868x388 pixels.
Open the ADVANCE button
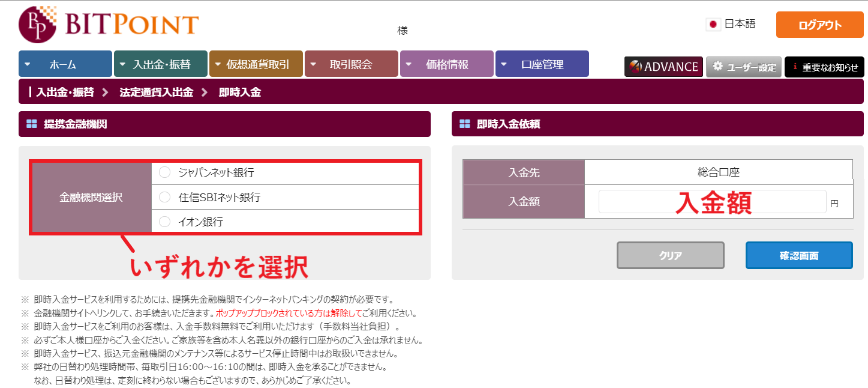click(663, 67)
